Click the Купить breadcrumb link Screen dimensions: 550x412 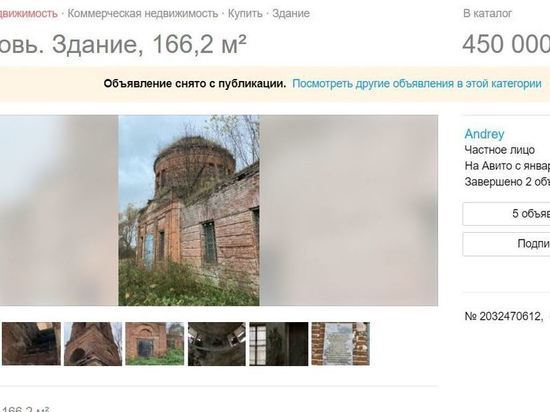(x=245, y=14)
